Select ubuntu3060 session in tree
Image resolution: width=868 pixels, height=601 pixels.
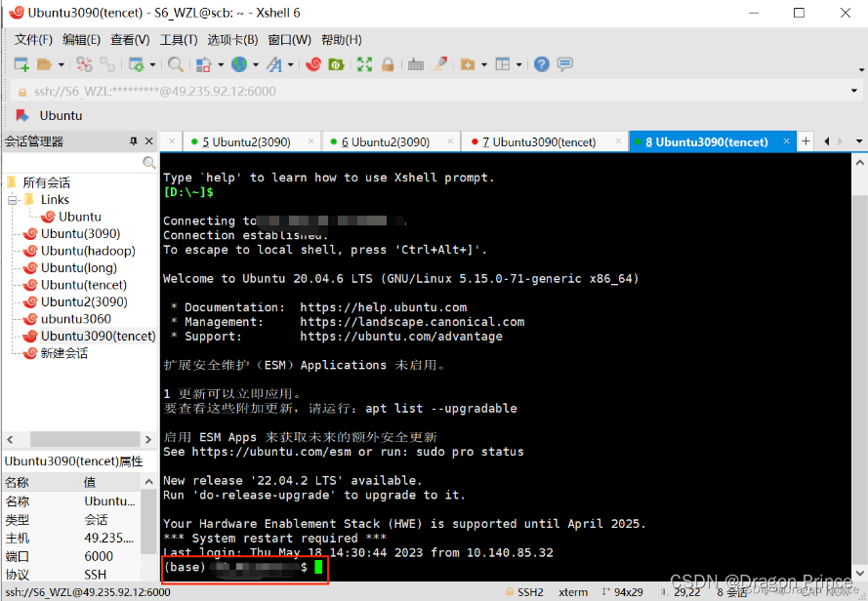tap(76, 319)
